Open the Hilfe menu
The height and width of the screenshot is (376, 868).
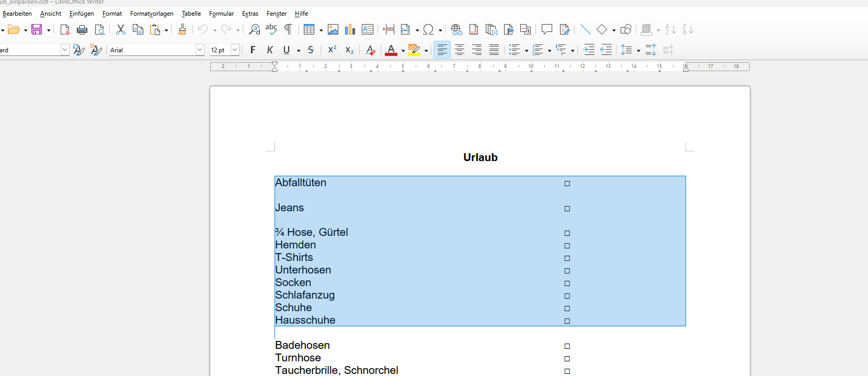click(x=301, y=14)
